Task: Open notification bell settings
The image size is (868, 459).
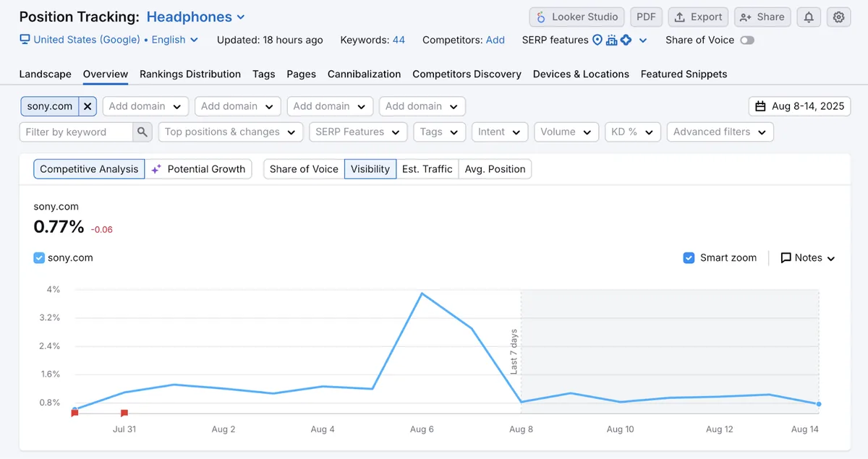Action: click(809, 17)
